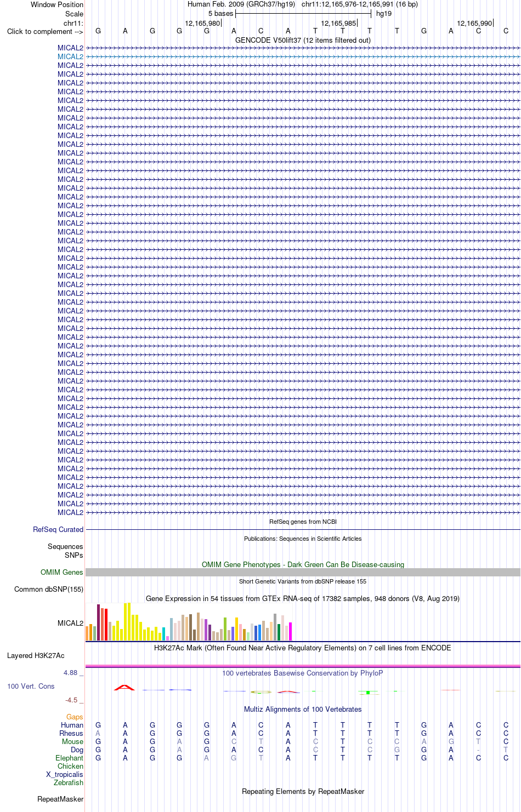The height and width of the screenshot is (812, 521).
Task: Select the 'Zebrafish' species row label
Action: click(x=69, y=782)
